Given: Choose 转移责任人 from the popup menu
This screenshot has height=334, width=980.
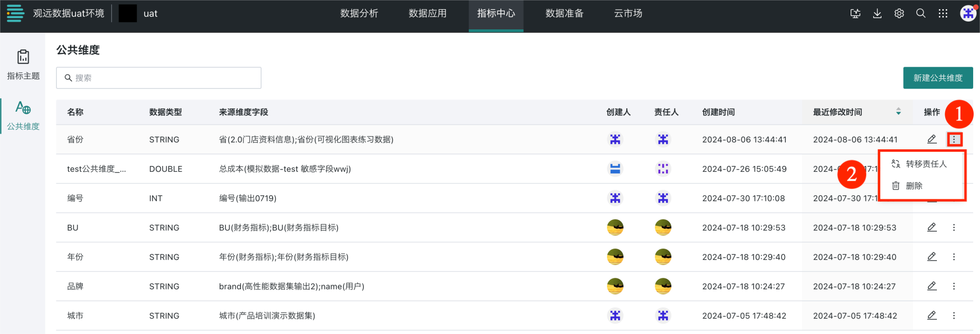Looking at the screenshot, I should point(926,164).
